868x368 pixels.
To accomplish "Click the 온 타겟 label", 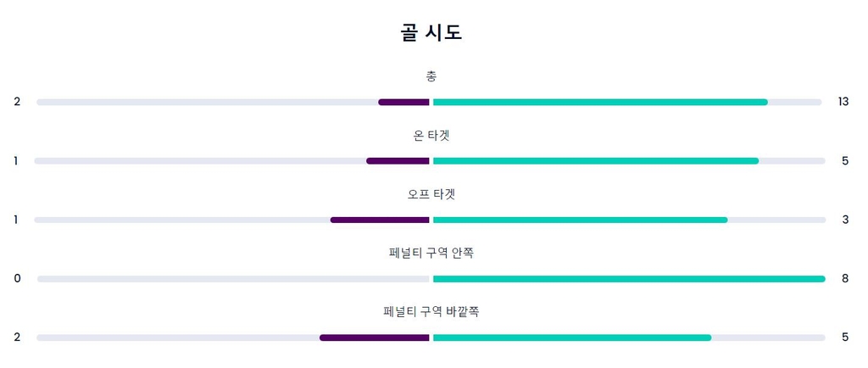I will 431,136.
